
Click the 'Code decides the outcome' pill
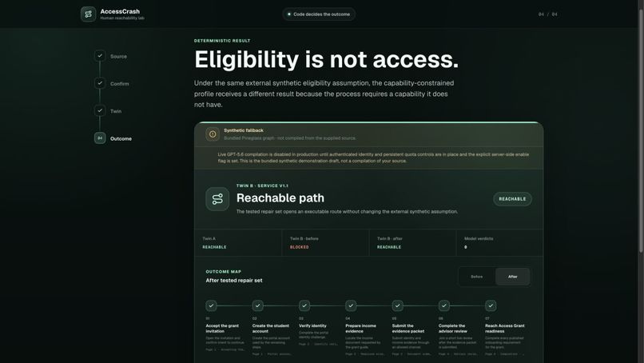click(x=319, y=14)
